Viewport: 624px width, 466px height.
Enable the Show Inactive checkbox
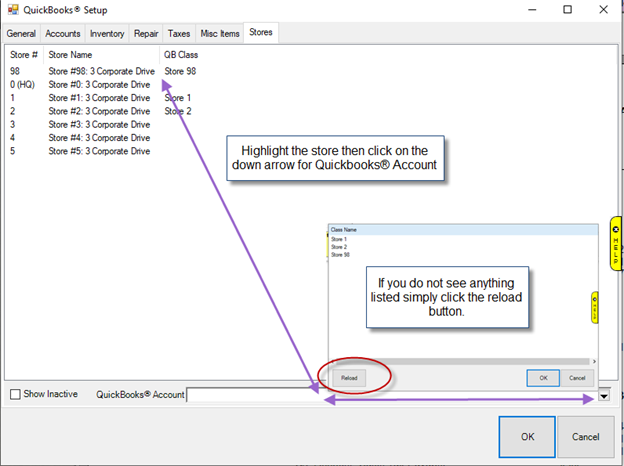[x=15, y=394]
